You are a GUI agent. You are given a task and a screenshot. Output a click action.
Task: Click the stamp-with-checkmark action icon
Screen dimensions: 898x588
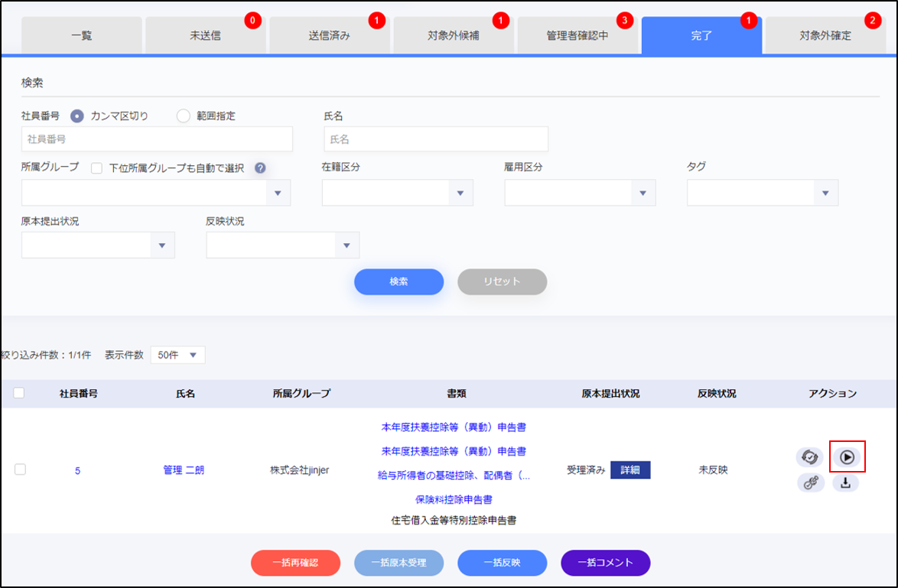[x=810, y=482]
